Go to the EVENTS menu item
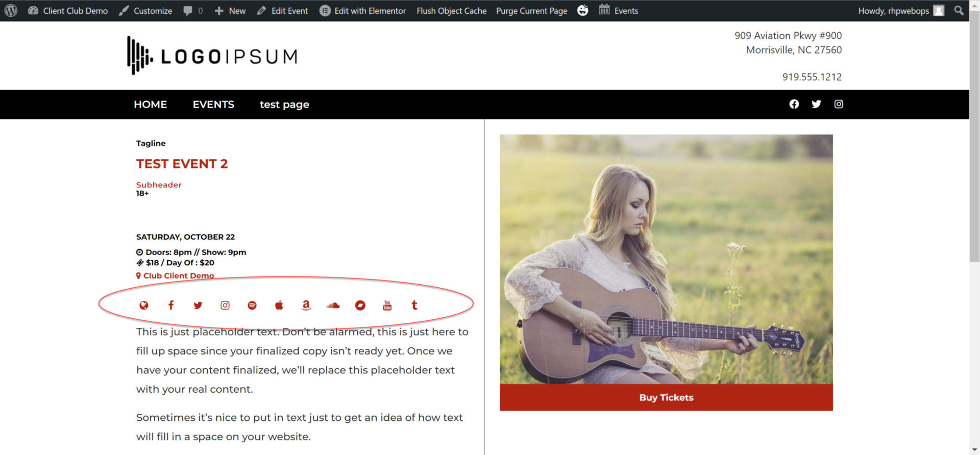This screenshot has height=455, width=980. [213, 105]
